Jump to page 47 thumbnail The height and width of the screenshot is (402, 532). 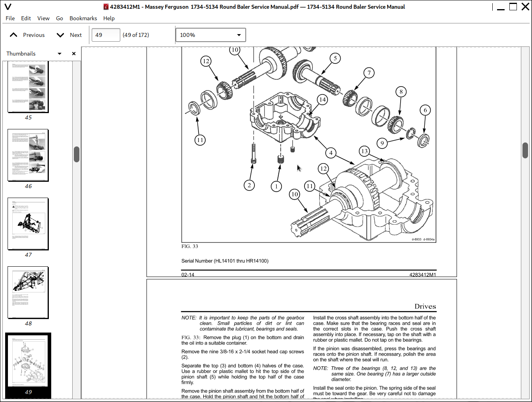[28, 224]
